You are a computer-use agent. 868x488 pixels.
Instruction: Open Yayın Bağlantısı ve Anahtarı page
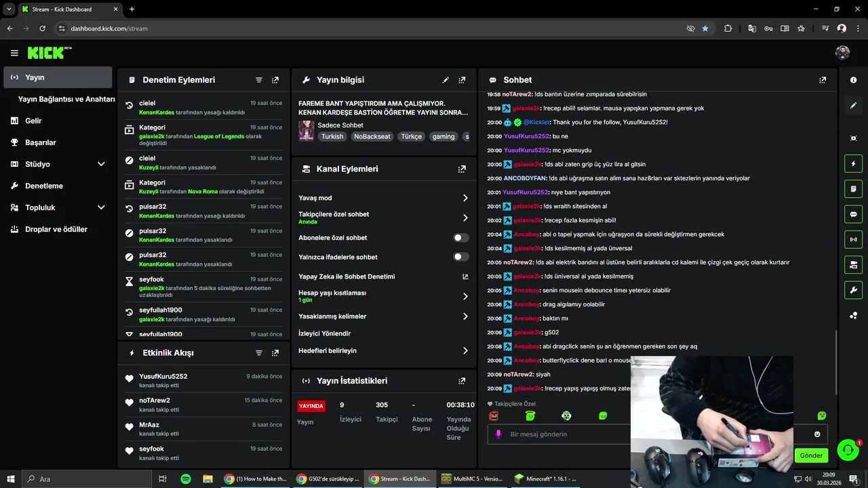click(x=66, y=99)
